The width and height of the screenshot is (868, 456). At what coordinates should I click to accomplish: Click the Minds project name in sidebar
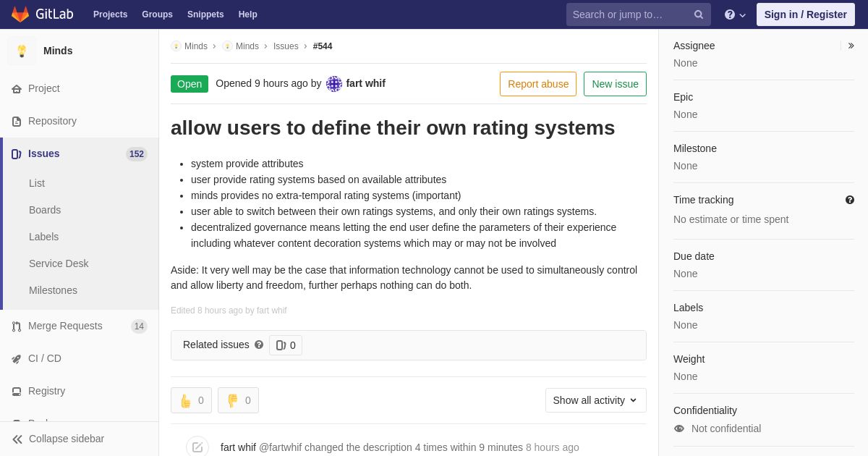pyautogui.click(x=58, y=51)
